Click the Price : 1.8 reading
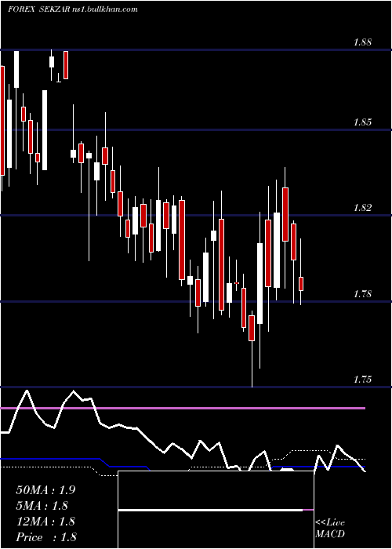 (46, 537)
